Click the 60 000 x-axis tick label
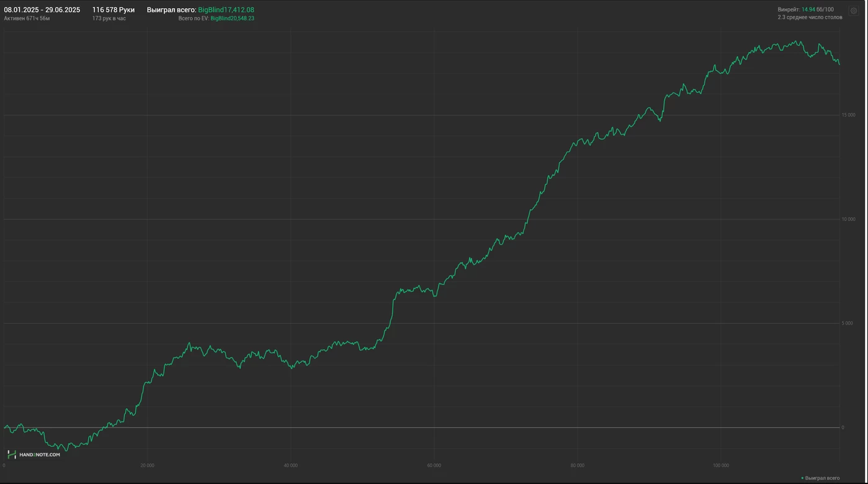This screenshot has width=868, height=484. click(x=434, y=465)
